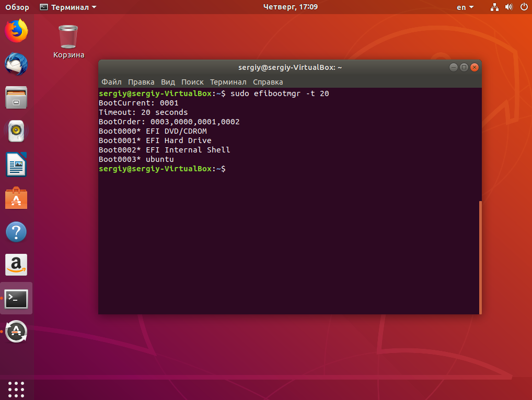Open the Help question mark icon
The image size is (532, 400).
point(16,231)
